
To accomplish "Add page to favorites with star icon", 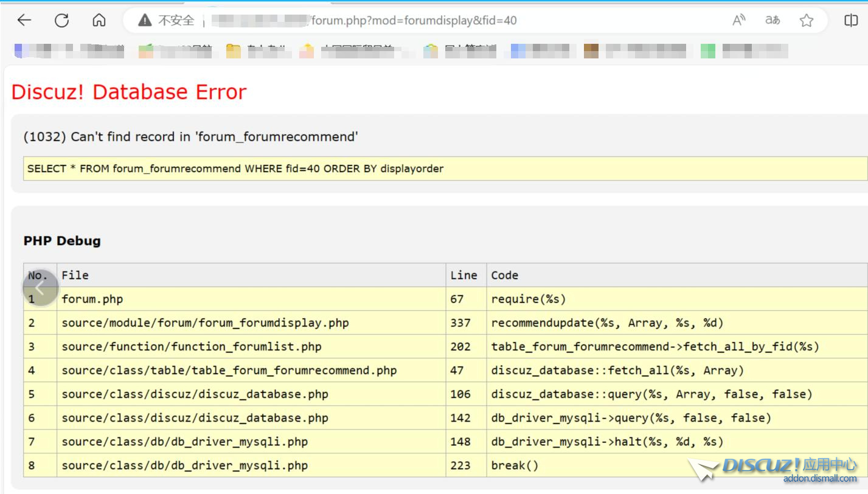I will pos(807,21).
